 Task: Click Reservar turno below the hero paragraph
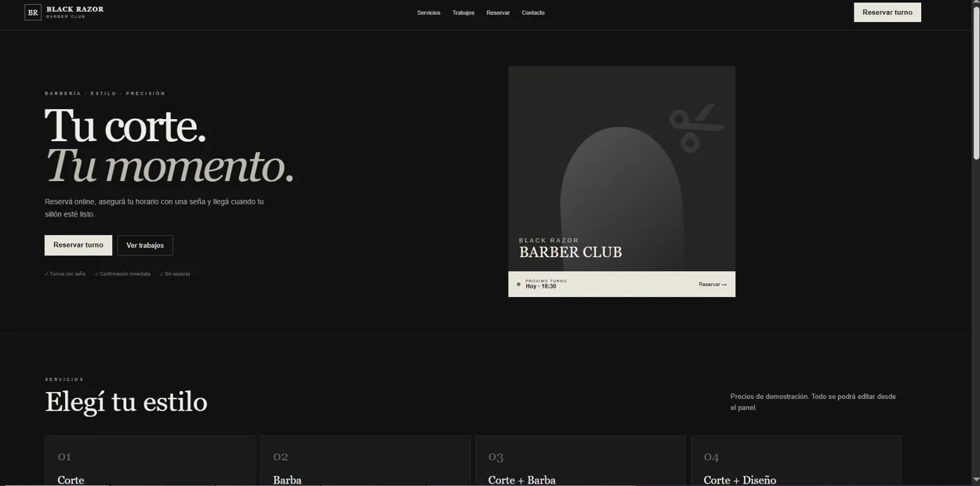[78, 245]
